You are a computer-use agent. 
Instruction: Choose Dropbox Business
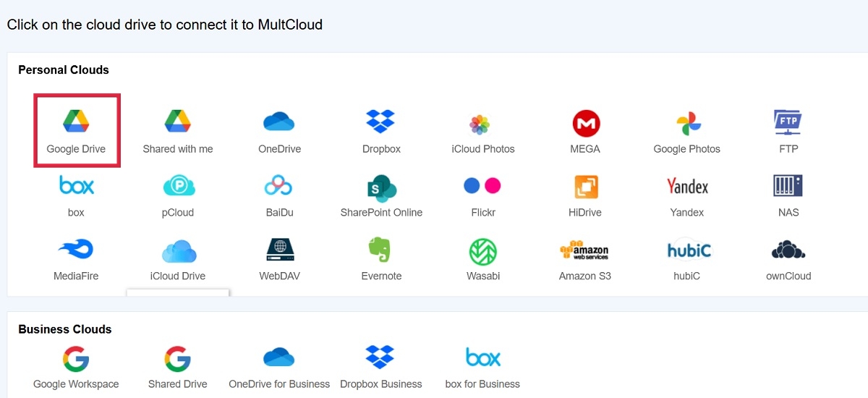381,368
